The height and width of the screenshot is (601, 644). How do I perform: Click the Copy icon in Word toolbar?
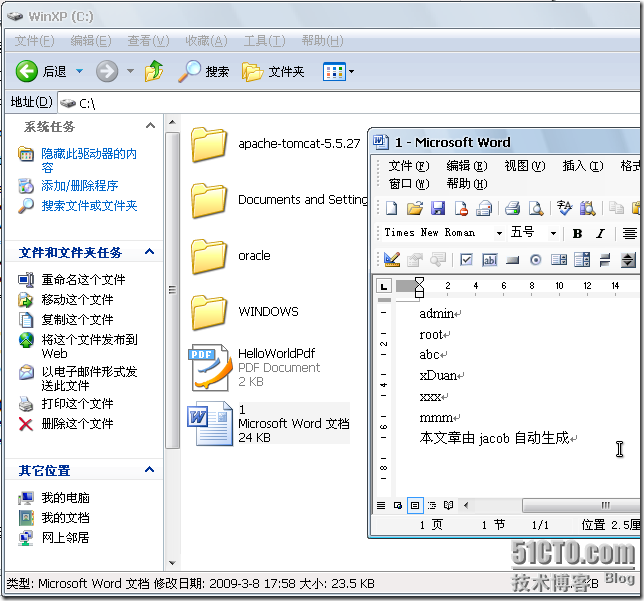[x=616, y=208]
